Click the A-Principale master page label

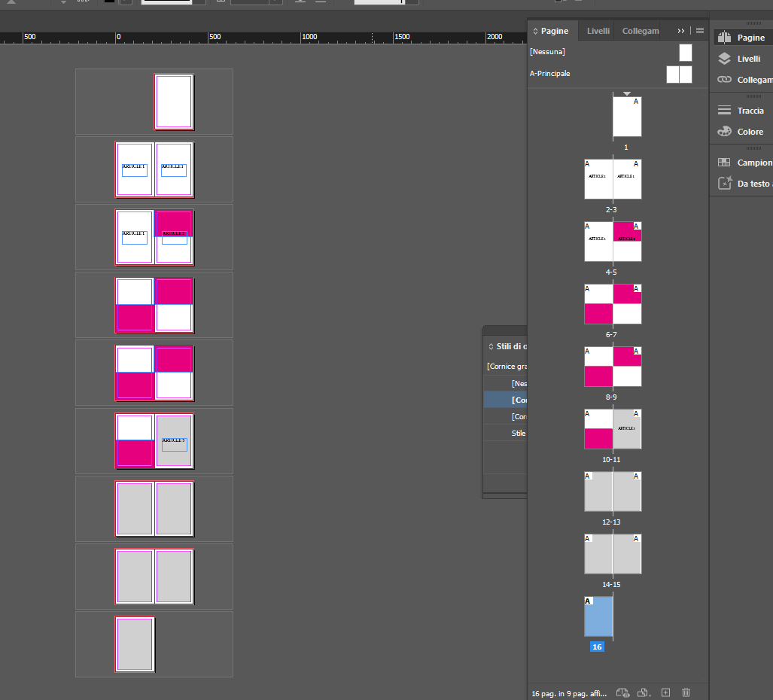pos(550,73)
